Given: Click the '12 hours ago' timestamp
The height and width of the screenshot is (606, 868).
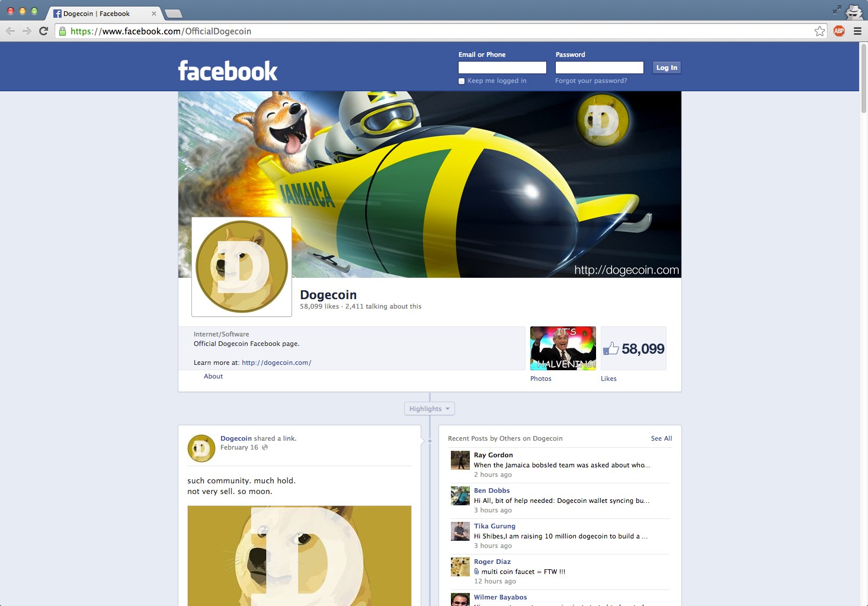Looking at the screenshot, I should (495, 581).
